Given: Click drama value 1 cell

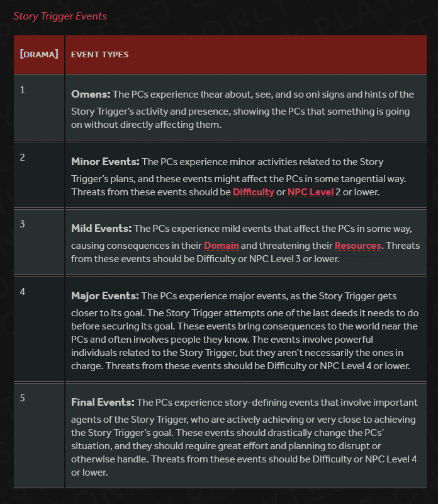Looking at the screenshot, I should [x=39, y=108].
